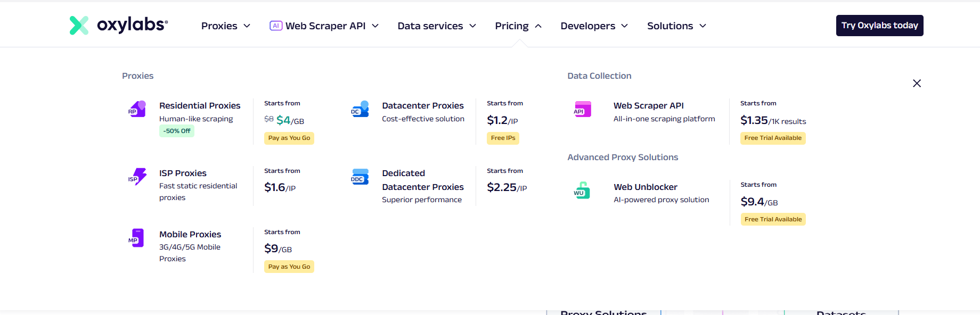980x315 pixels.
Task: Click the Web Scraper API icon
Action: [582, 109]
